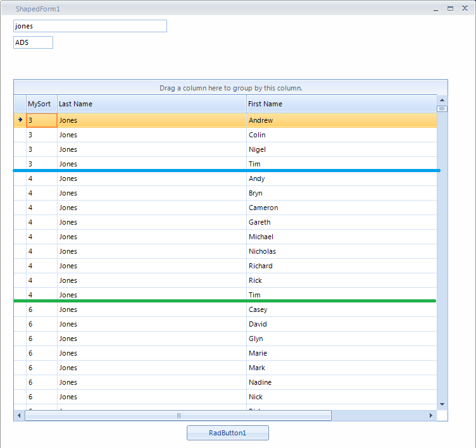This screenshot has width=476, height=448.
Task: Select the first name cell 'Glyn'
Action: 342,339
